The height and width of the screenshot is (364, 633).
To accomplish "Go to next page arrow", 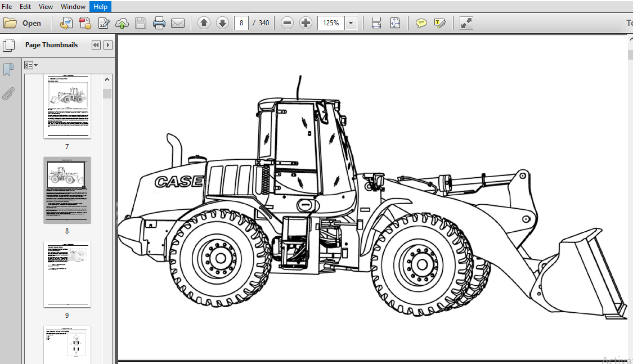I will (222, 23).
